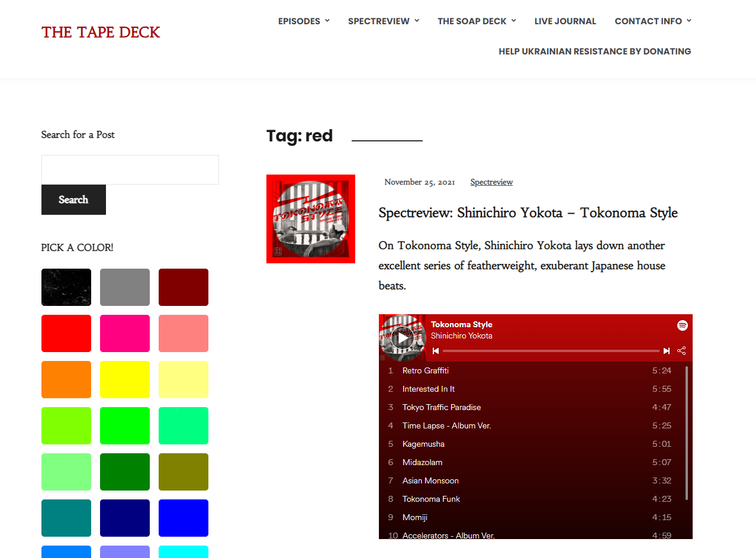This screenshot has width=756, height=558.
Task: Expand the Episodes menu chevron
Action: pyautogui.click(x=327, y=21)
